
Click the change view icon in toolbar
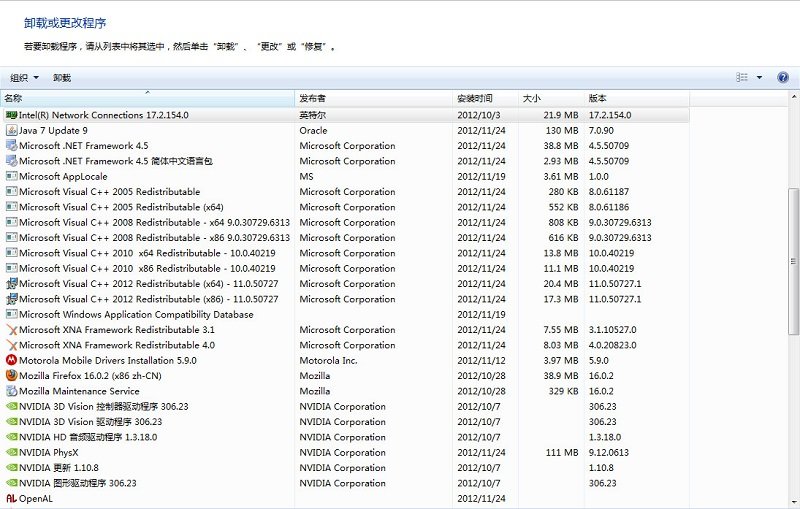[742, 78]
